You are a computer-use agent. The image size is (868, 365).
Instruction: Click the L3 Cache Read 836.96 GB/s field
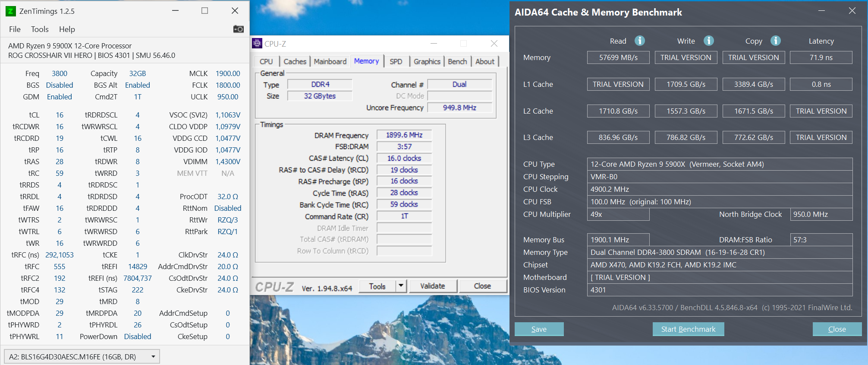tap(618, 137)
